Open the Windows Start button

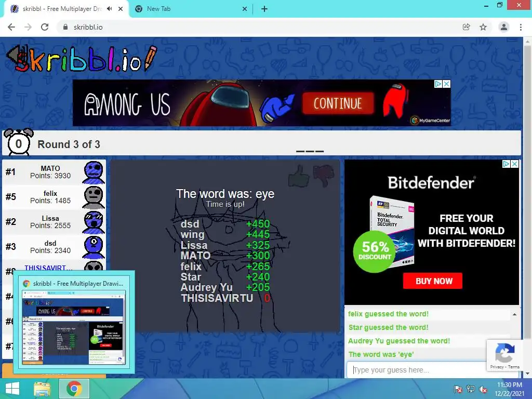tap(12, 389)
